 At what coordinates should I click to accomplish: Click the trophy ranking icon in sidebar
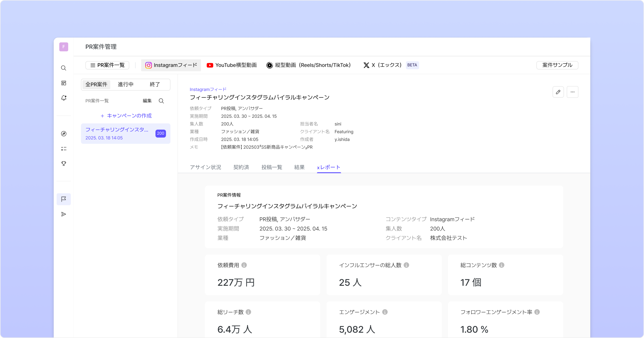64,163
